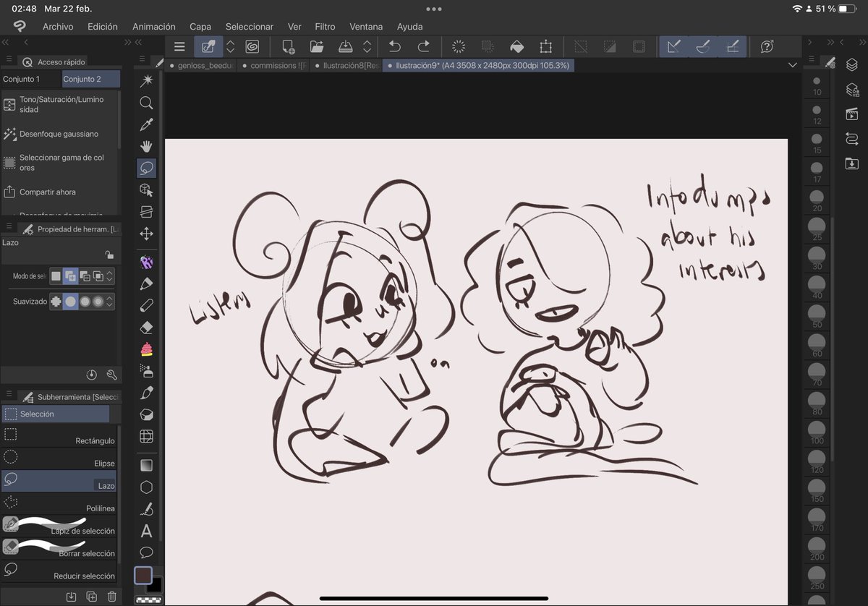Viewport: 868px width, 606px height.
Task: Select the Figure hexagon tool
Action: (x=147, y=487)
